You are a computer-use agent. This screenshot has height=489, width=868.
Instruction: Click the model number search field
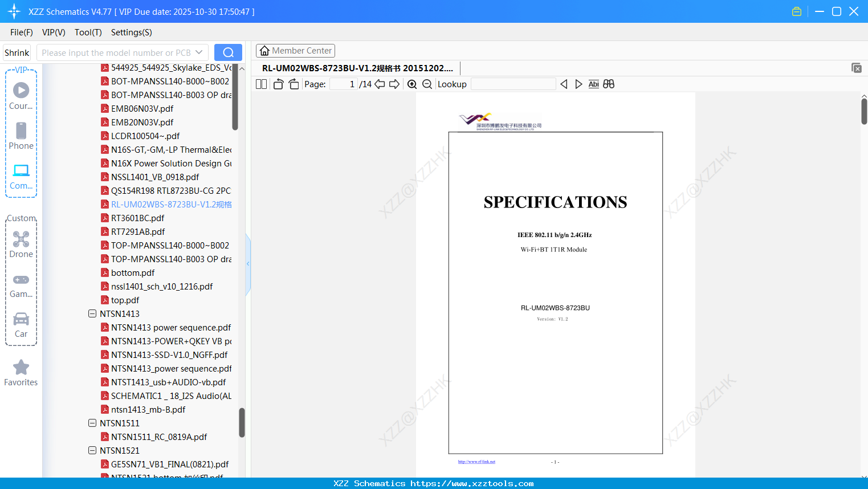[x=122, y=52]
